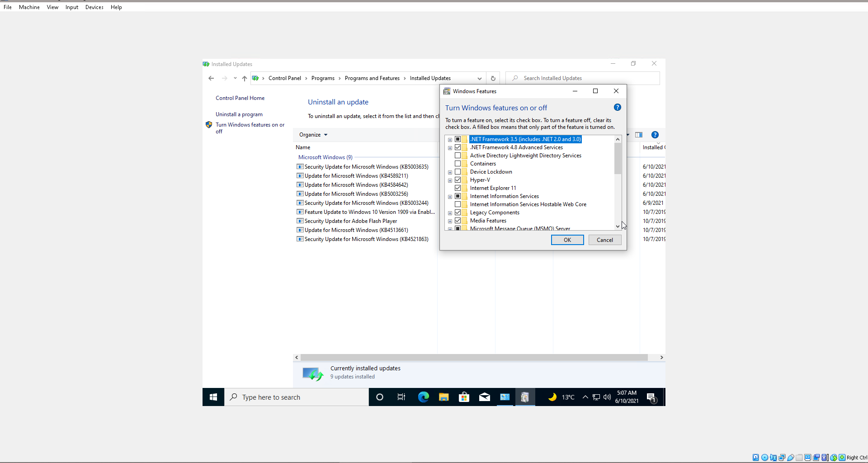Screen dimensions: 868x463
Task: Expand Legacy Components tree node
Action: [x=450, y=213]
